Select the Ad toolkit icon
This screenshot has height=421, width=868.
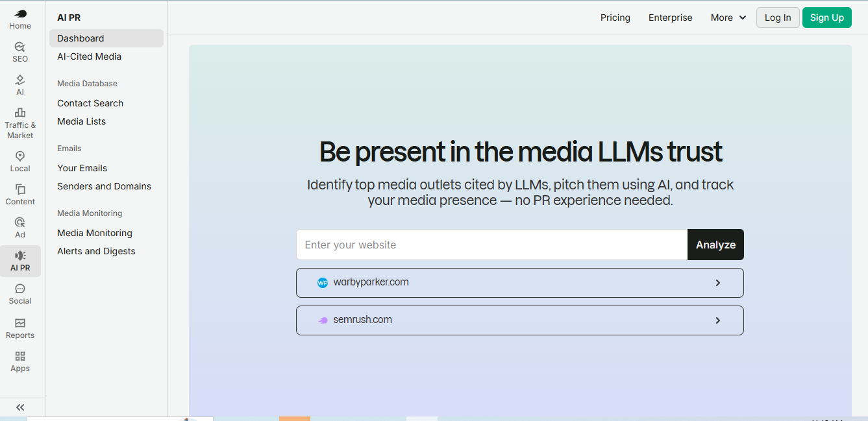point(20,223)
